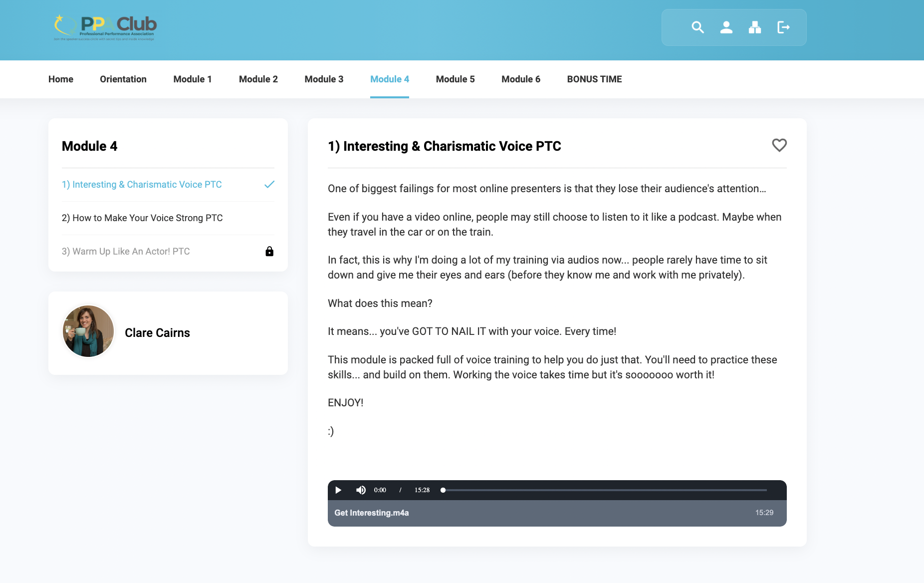The image size is (924, 583).
Task: Mute the audio via speaker icon
Action: 361,490
